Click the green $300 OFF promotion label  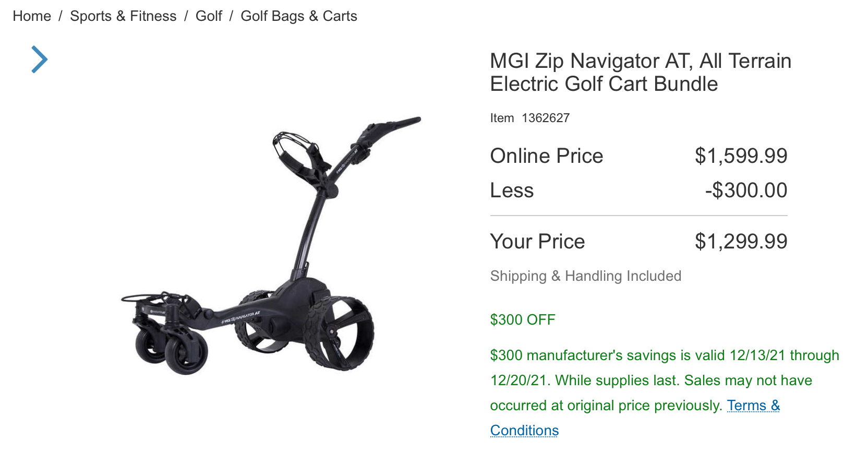click(x=522, y=320)
